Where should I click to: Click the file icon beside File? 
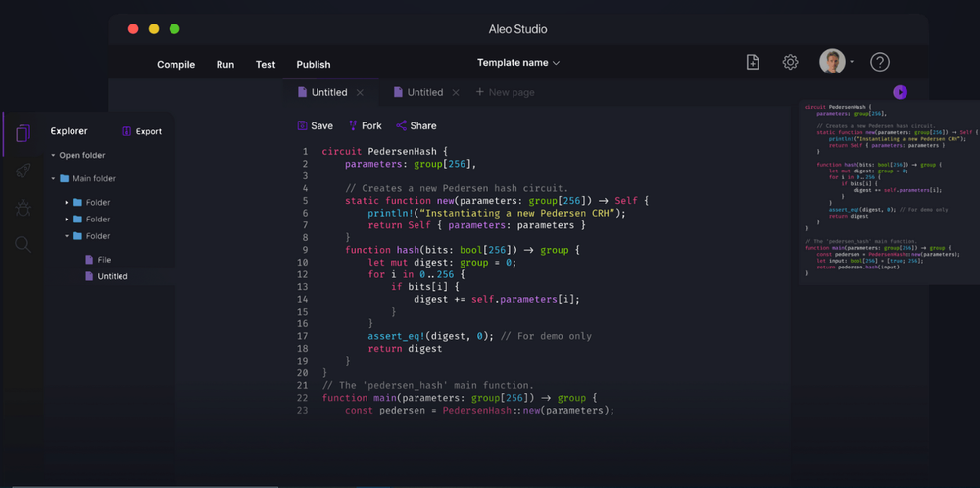pos(89,260)
